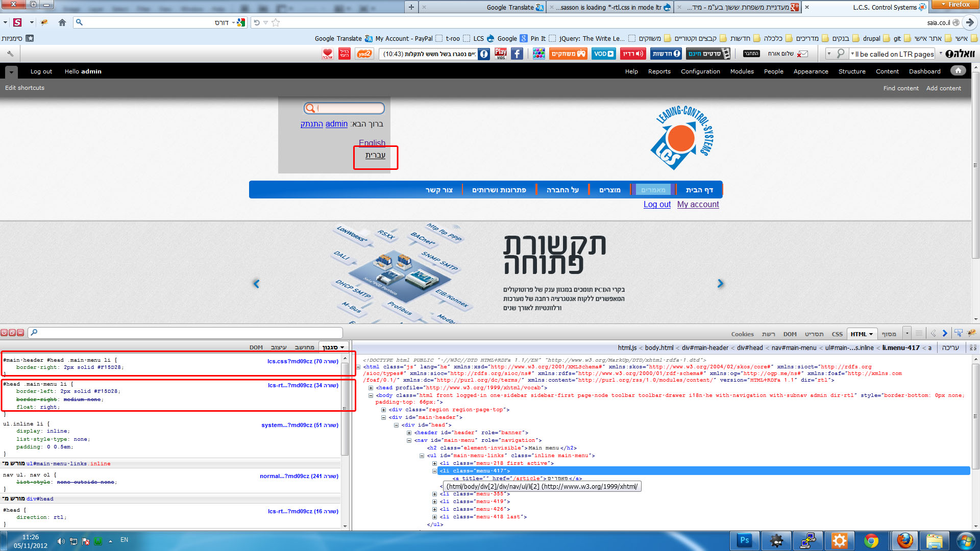Switch to Cookies tab in Firebug

[742, 334]
